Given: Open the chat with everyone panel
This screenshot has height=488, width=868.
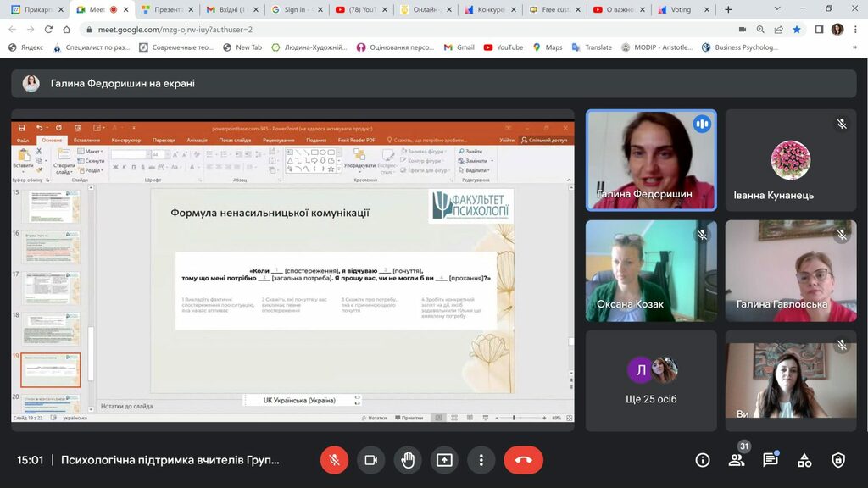Looking at the screenshot, I should coord(770,460).
